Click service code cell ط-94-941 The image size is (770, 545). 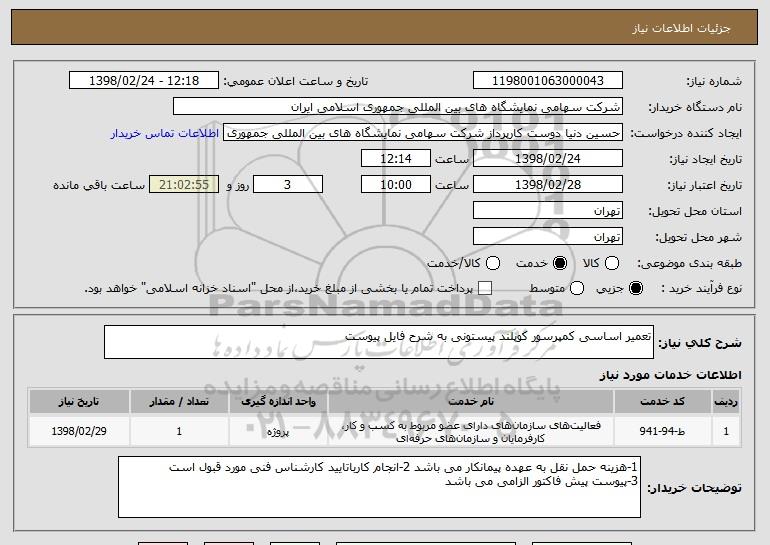coord(662,431)
